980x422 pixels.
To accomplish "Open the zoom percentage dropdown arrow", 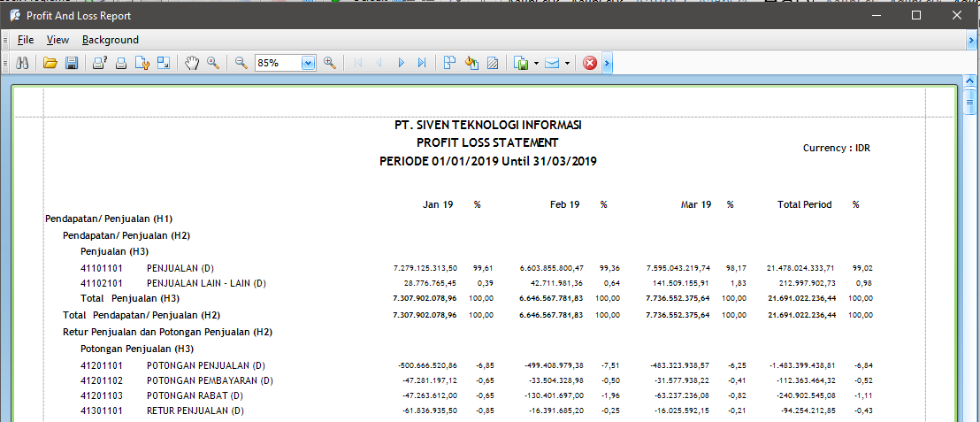I will click(309, 63).
